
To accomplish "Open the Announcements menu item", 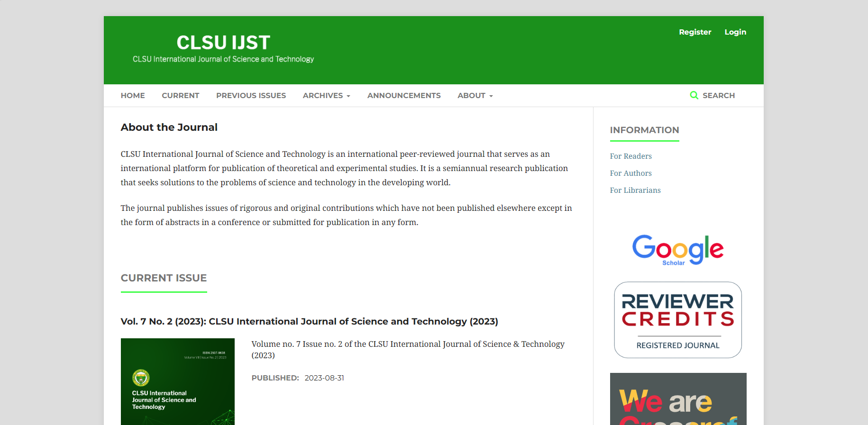I will 404,95.
